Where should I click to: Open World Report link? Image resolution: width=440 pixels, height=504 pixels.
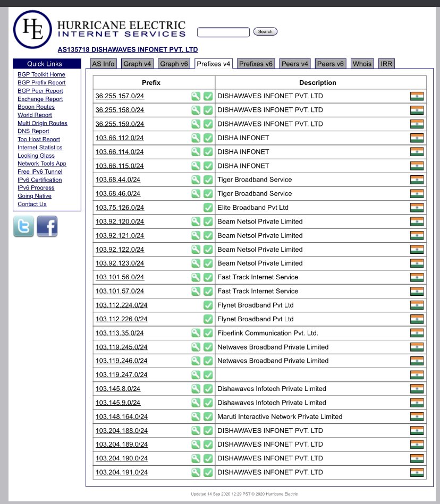click(35, 115)
